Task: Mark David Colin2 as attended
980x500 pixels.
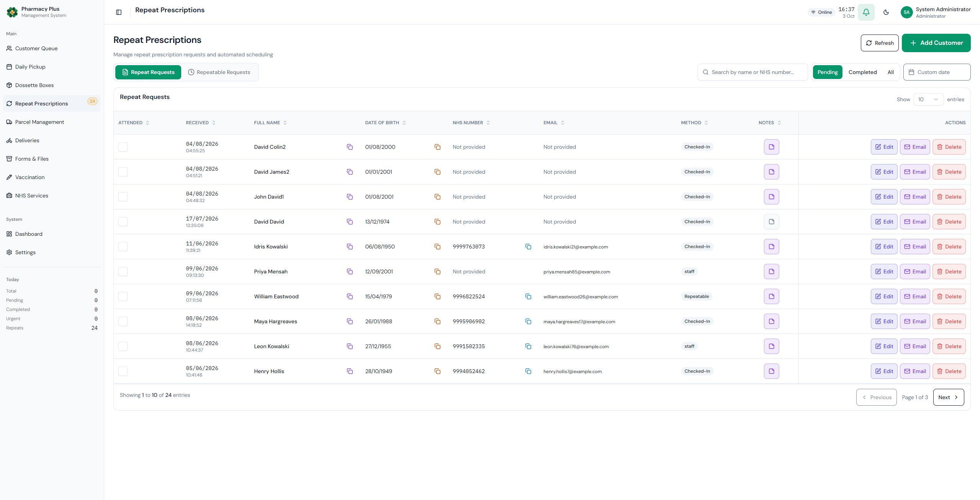Action: 123,147
